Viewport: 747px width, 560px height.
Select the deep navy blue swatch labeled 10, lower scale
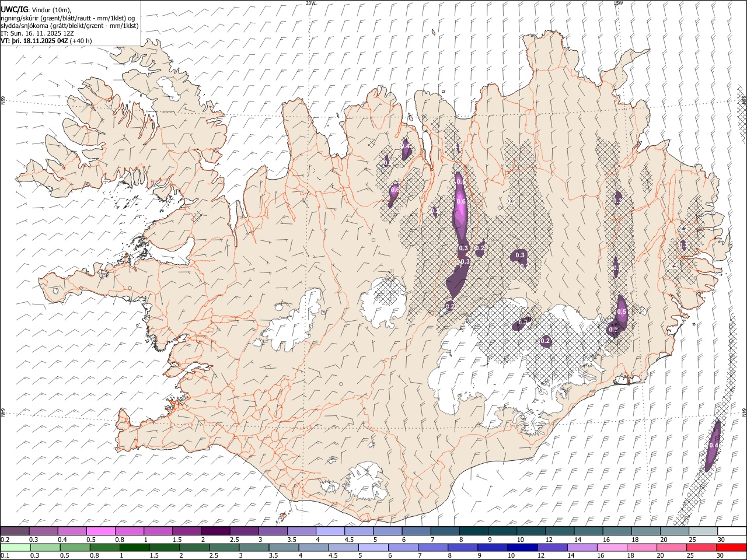coord(522,547)
